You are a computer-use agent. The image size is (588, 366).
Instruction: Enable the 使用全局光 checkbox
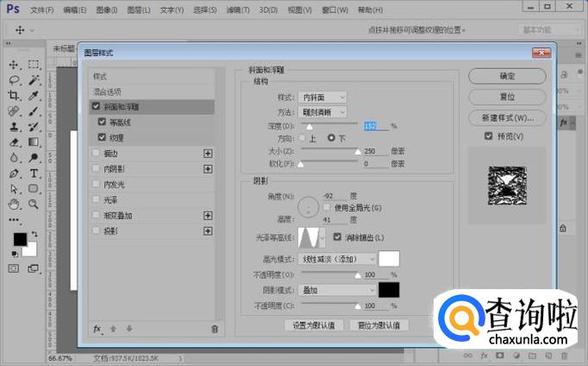327,207
